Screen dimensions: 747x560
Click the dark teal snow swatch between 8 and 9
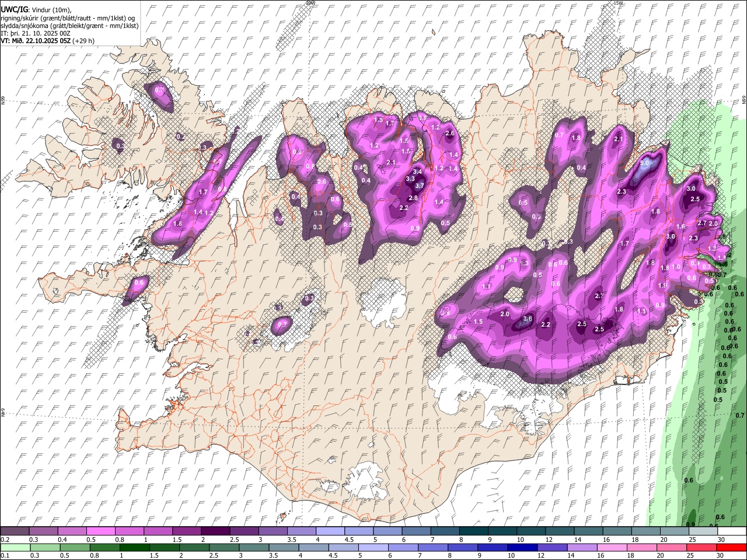coord(473,531)
